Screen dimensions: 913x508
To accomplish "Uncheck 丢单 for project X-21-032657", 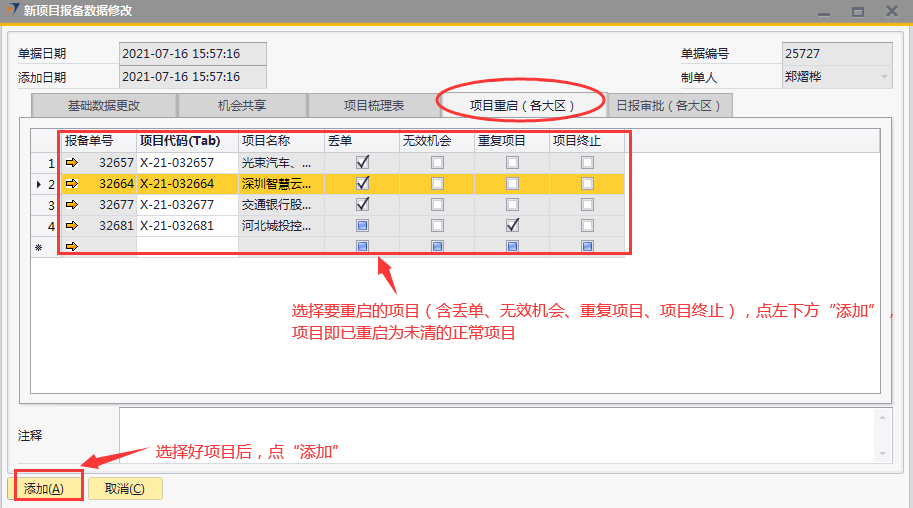I will [362, 162].
